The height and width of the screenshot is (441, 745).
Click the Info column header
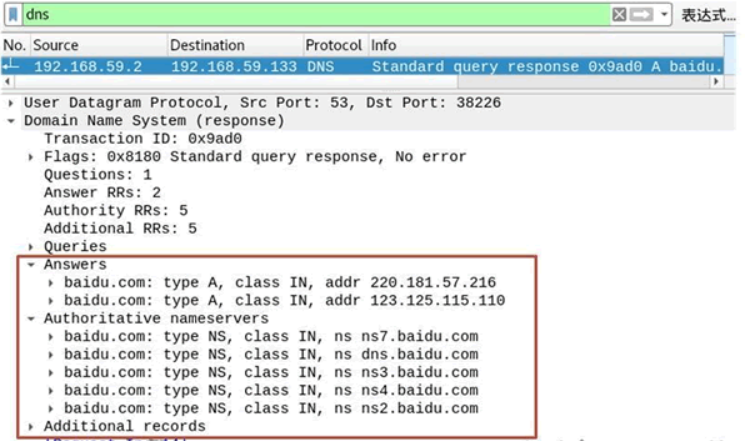click(545, 45)
